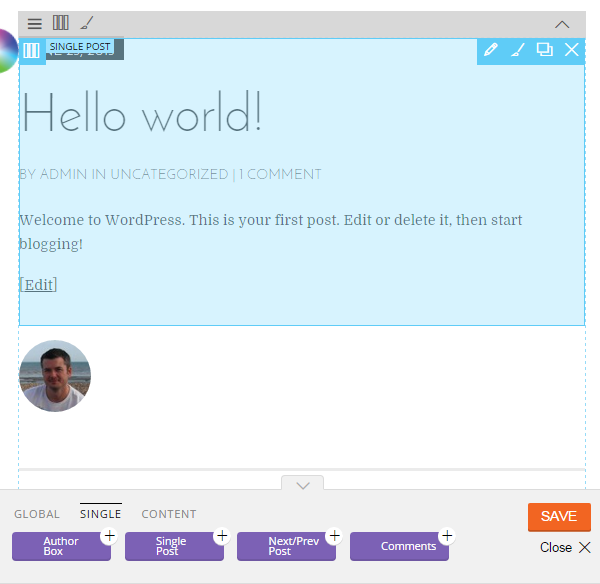Image resolution: width=600 pixels, height=584 pixels.
Task: Select the Single Post module button
Action: click(x=174, y=546)
